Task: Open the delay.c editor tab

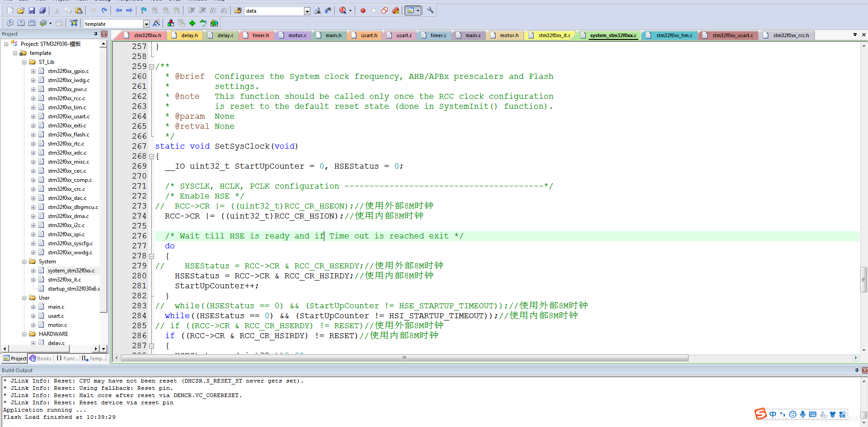Action: coord(221,35)
